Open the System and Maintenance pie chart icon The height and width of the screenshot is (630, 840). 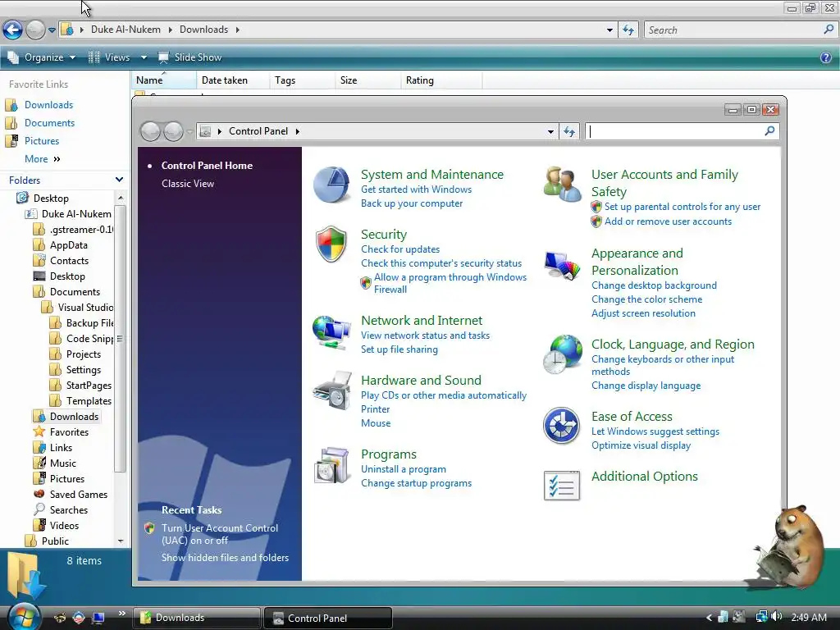pyautogui.click(x=331, y=185)
